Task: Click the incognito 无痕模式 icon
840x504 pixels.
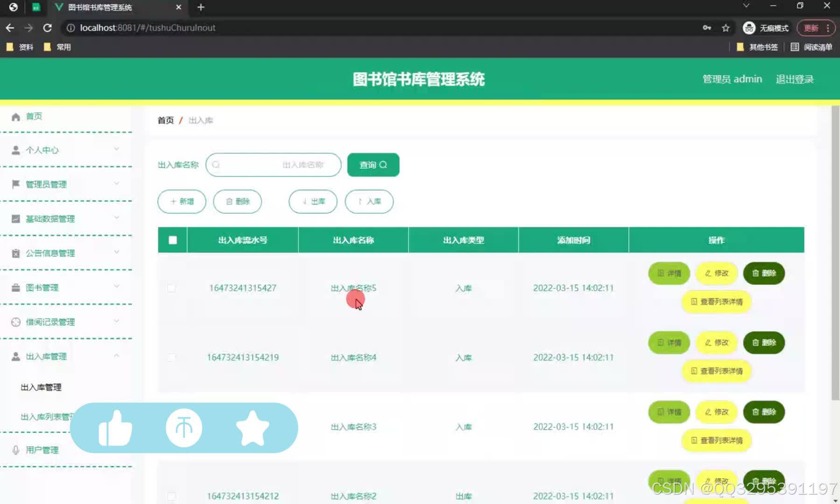Action: pos(749,28)
